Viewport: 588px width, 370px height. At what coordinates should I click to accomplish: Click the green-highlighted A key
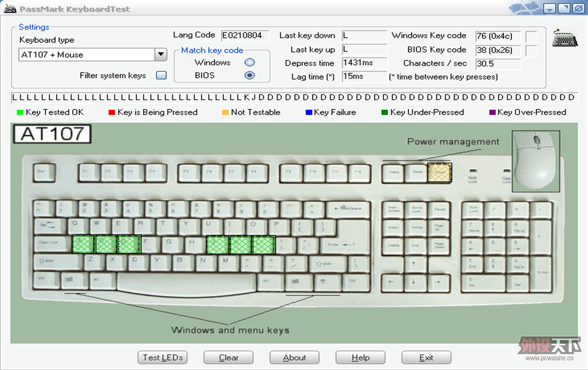(x=83, y=244)
